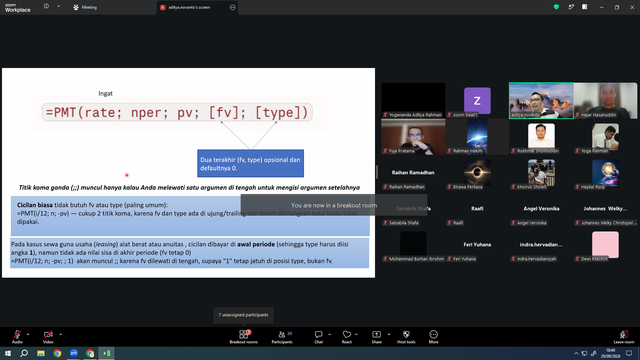Show meeting info icon in title bar
Viewport: 640px width, 360px height.
pos(46,7)
